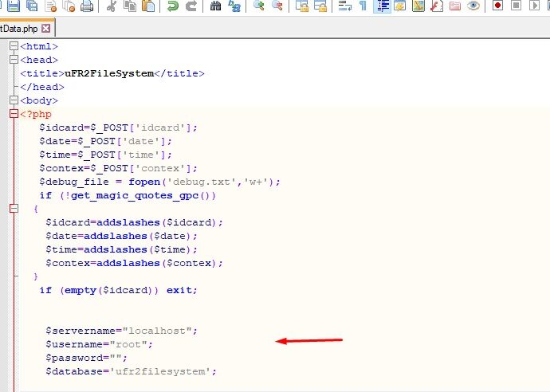Paste from clipboard using the Paste icon
This screenshot has width=550, height=392.
tap(148, 6)
